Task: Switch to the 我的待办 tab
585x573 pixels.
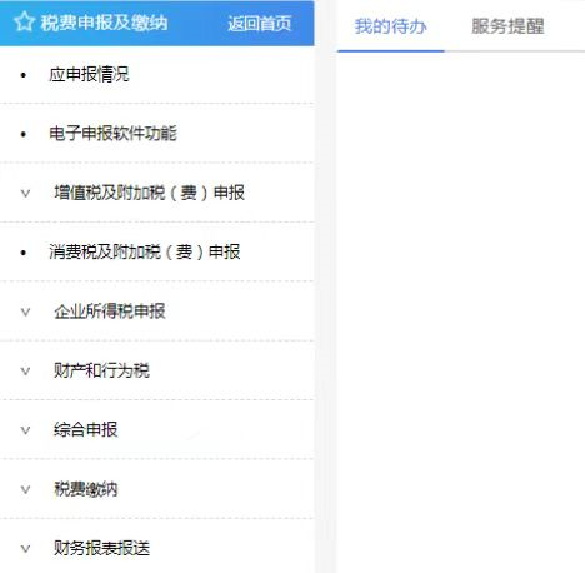Action: tap(390, 26)
